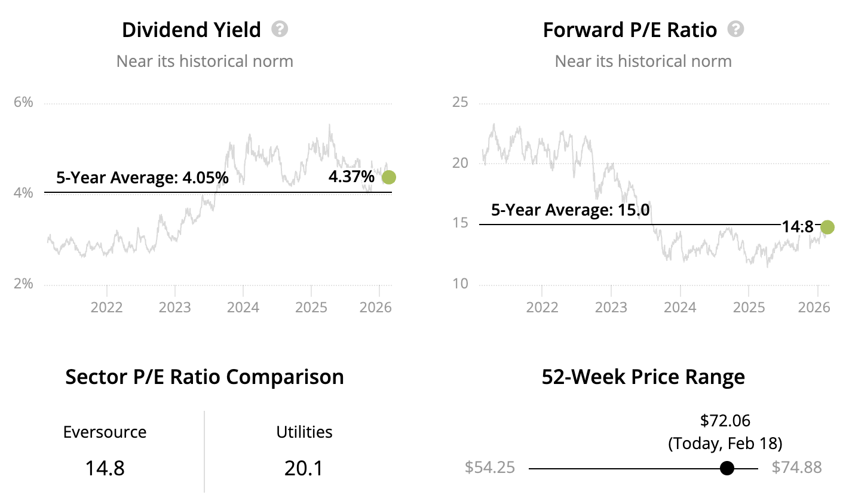Select the green current-value marker on the Forward P/E chart
The image size is (846, 504).
(x=827, y=227)
